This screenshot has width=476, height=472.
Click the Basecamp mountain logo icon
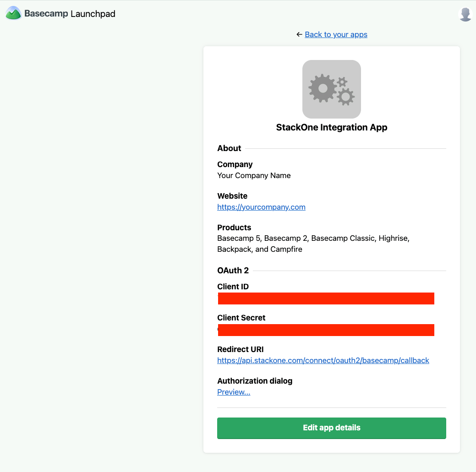coord(13,13)
